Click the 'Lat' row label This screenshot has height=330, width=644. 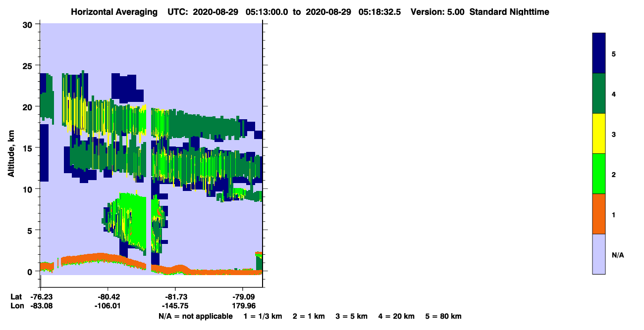[16, 297]
